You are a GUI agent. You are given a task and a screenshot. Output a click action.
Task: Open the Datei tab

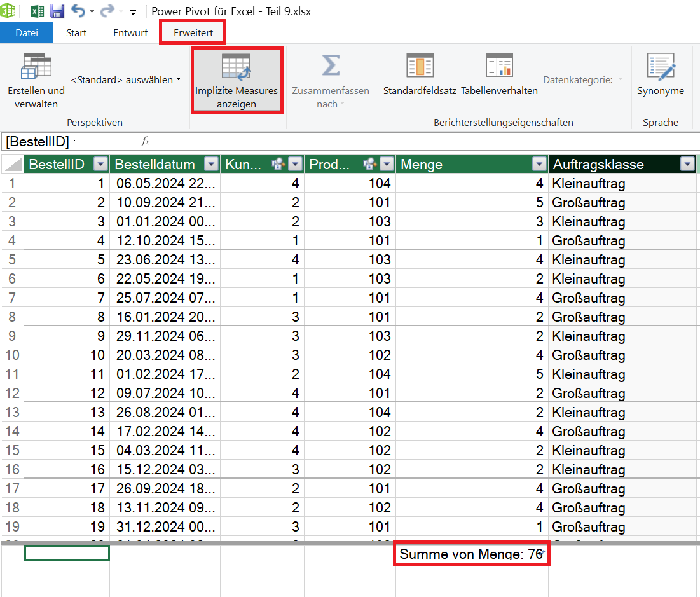(27, 32)
